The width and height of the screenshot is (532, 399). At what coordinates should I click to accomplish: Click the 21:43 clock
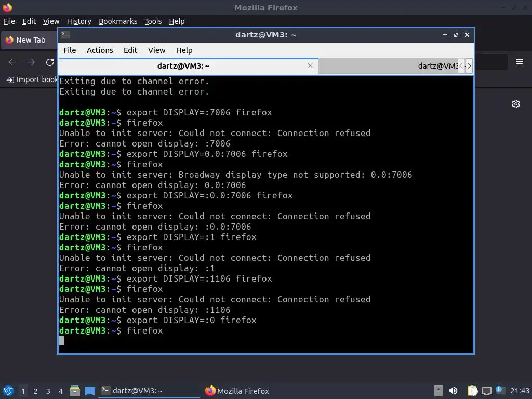520,391
